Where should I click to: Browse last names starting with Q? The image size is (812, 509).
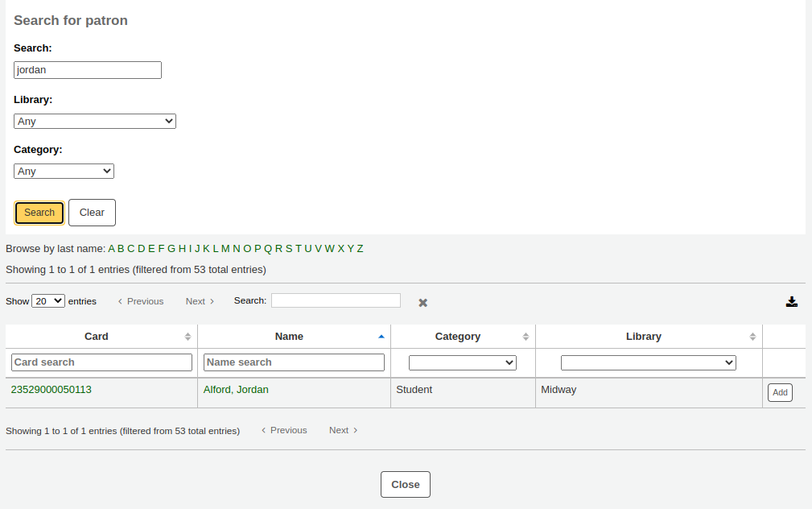click(268, 249)
